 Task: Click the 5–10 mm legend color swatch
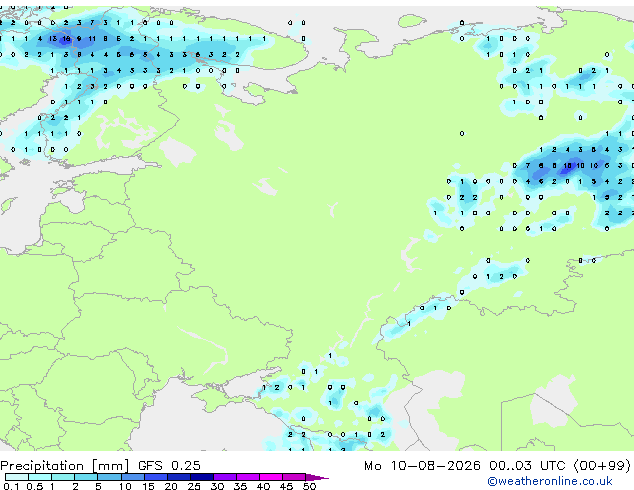(109, 477)
